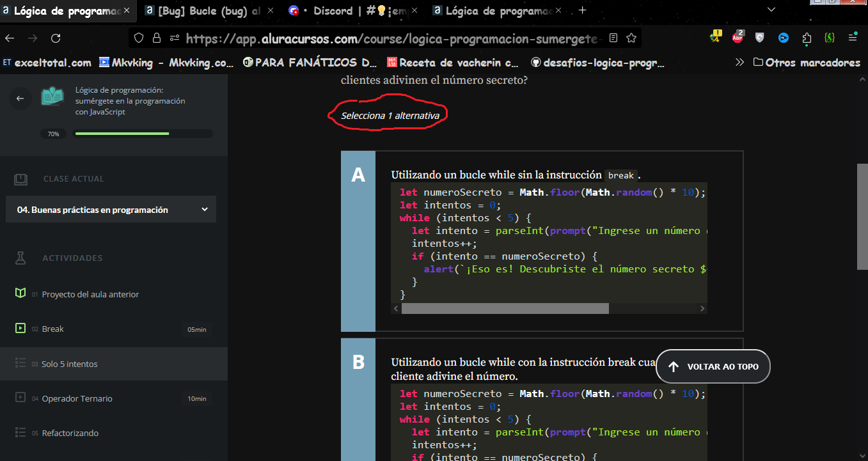Click the Solo 5 intentos list icon
Screen dimensions: 868x461
20,363
